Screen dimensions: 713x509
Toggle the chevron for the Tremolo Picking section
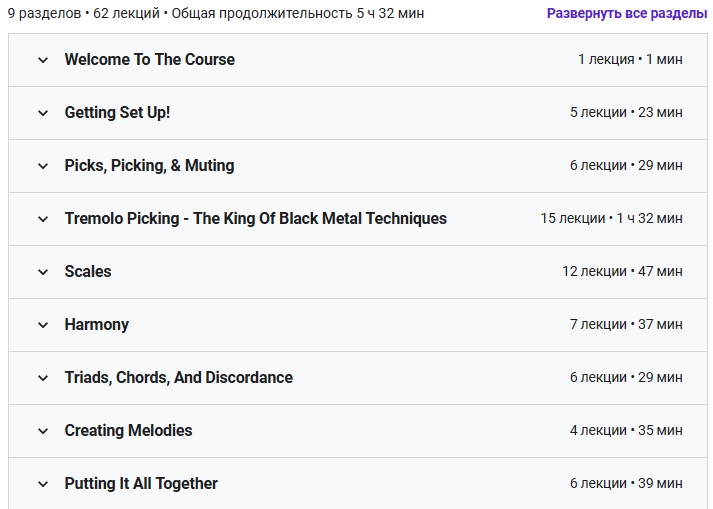tap(43, 219)
